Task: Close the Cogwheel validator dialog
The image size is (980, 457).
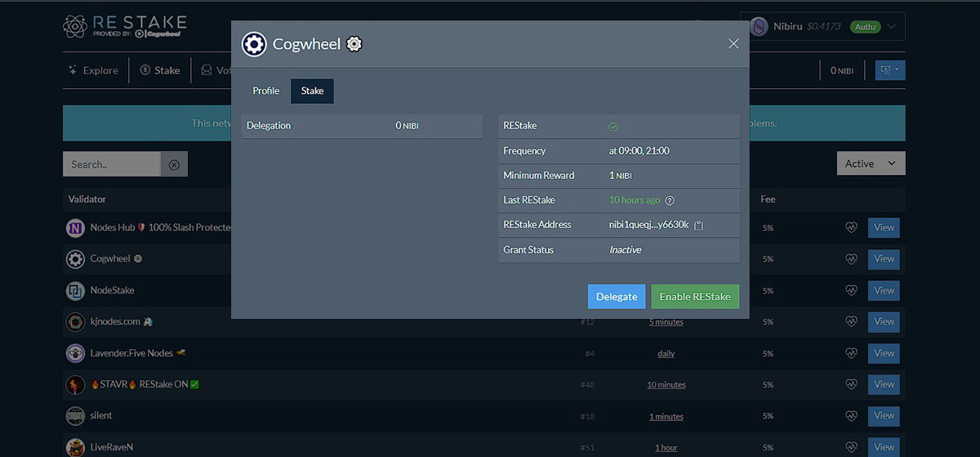Action: click(x=733, y=43)
